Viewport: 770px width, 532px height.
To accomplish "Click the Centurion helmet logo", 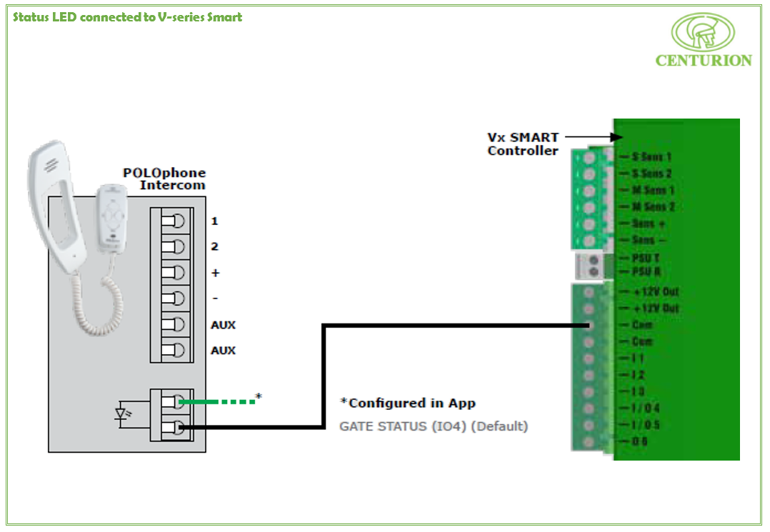I will (703, 32).
